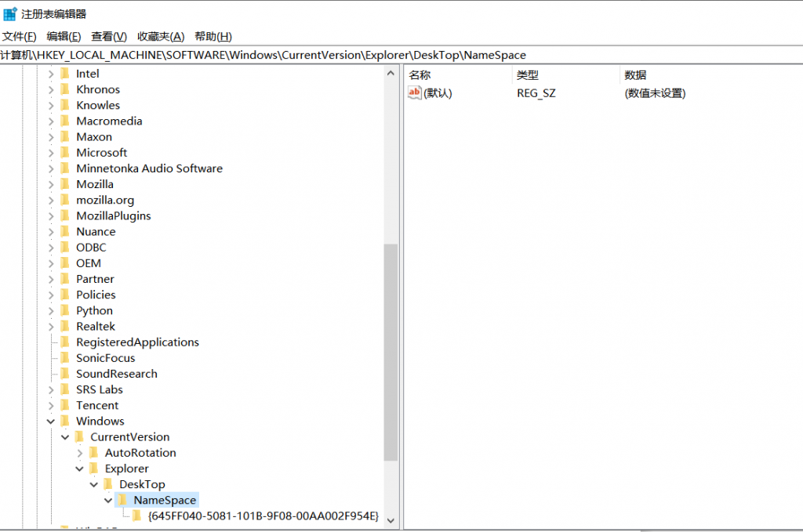Click the folder icon beside DeskTop
803x532 pixels.
pos(108,484)
